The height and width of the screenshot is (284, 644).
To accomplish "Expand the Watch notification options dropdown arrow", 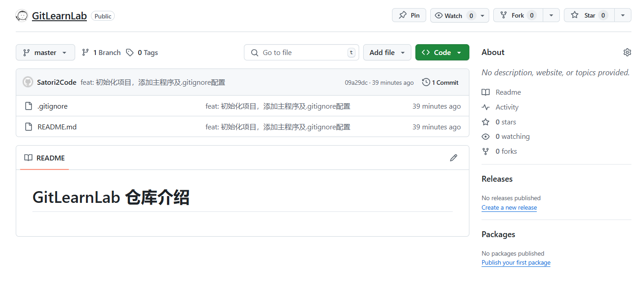I will click(482, 15).
